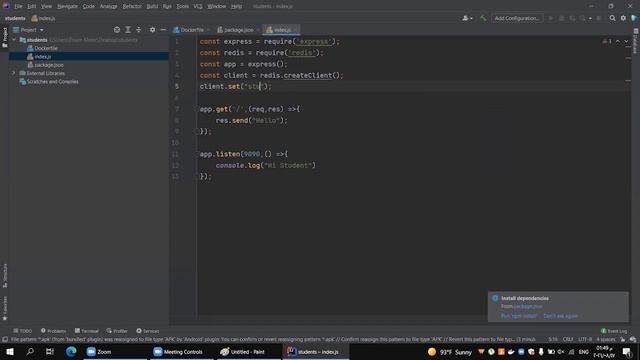Toggle the Project vertical side tab

[5, 38]
